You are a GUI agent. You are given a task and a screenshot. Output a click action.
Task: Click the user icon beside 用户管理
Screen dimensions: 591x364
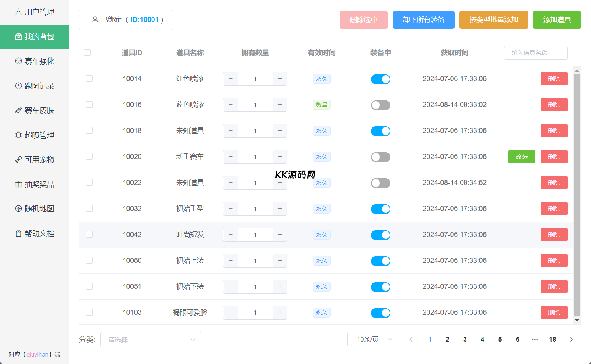(x=19, y=12)
